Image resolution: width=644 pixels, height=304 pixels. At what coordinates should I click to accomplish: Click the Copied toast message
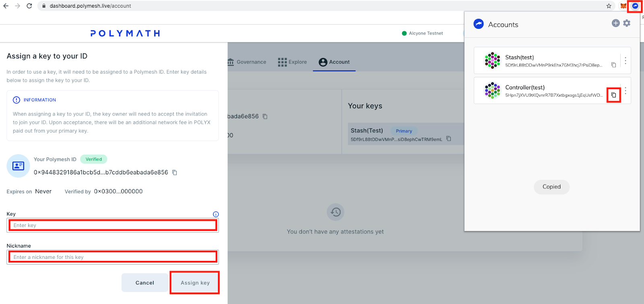551,187
